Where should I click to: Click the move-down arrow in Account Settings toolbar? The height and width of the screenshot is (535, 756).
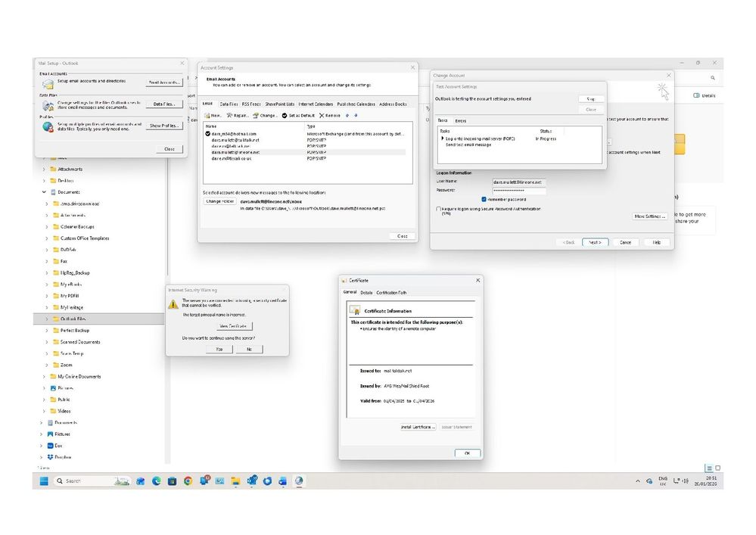point(356,116)
